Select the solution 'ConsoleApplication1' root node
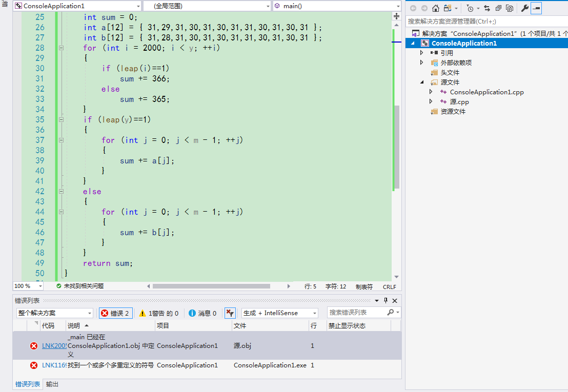 coord(490,33)
